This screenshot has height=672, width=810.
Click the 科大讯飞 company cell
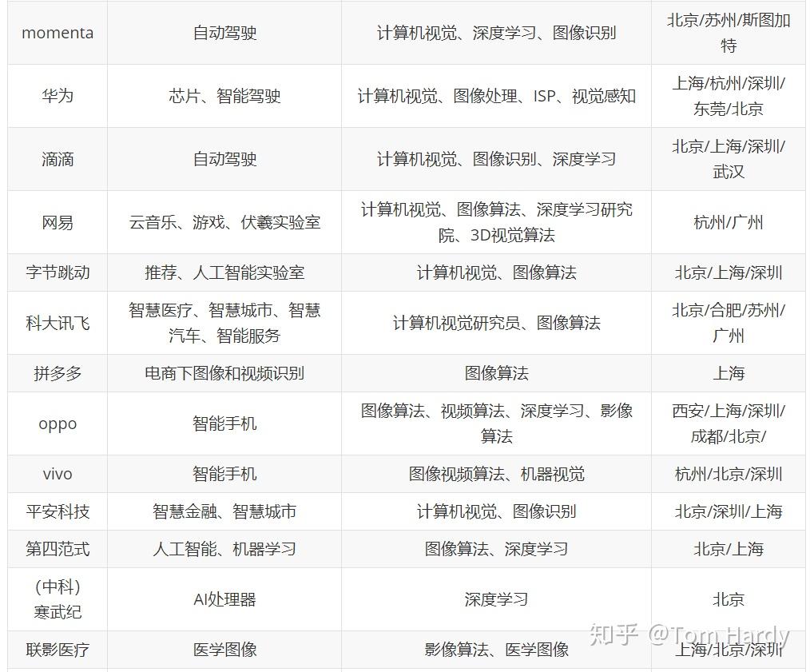(58, 323)
